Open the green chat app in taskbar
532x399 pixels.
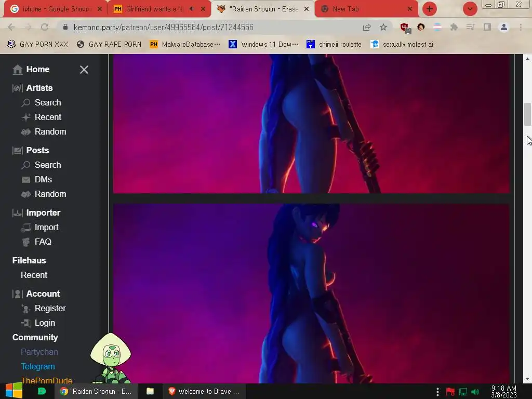point(42,391)
